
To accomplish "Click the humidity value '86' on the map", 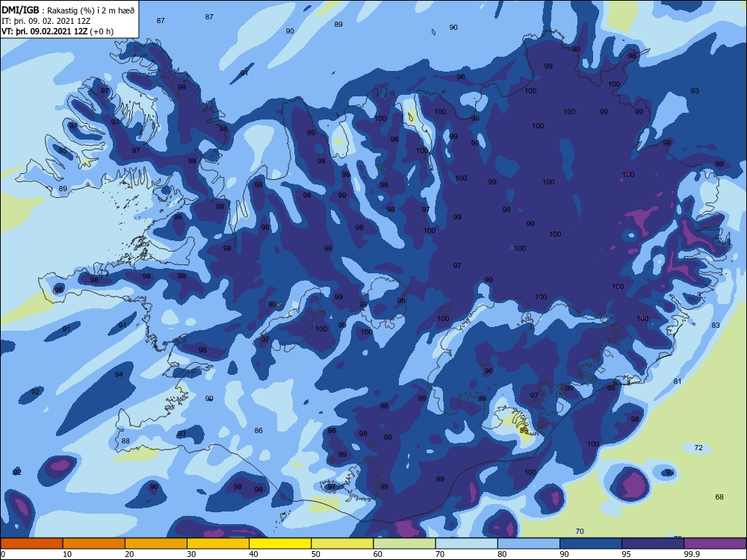I will [x=258, y=431].
